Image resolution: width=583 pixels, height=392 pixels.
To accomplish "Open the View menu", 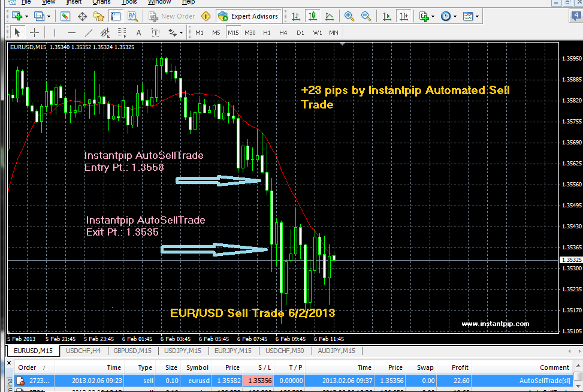I will pos(49,2).
